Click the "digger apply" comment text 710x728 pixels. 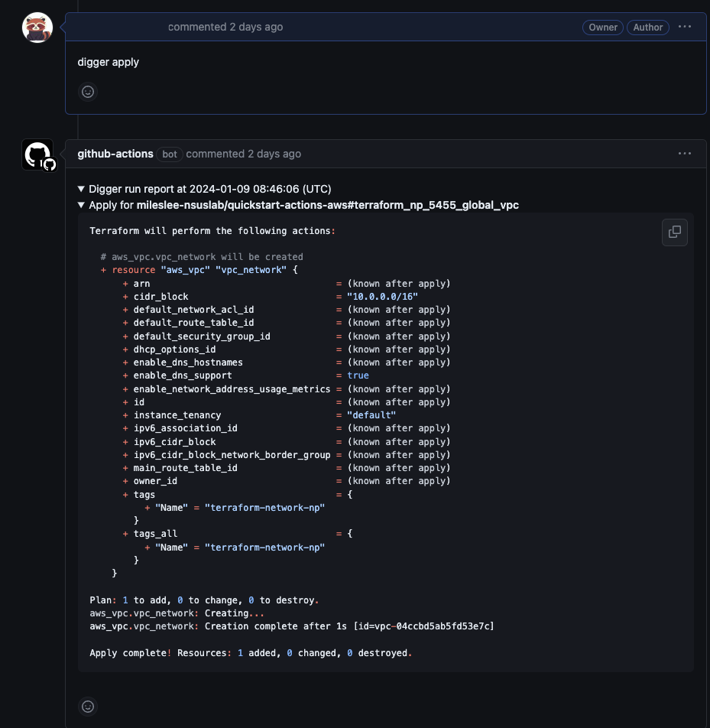point(108,62)
